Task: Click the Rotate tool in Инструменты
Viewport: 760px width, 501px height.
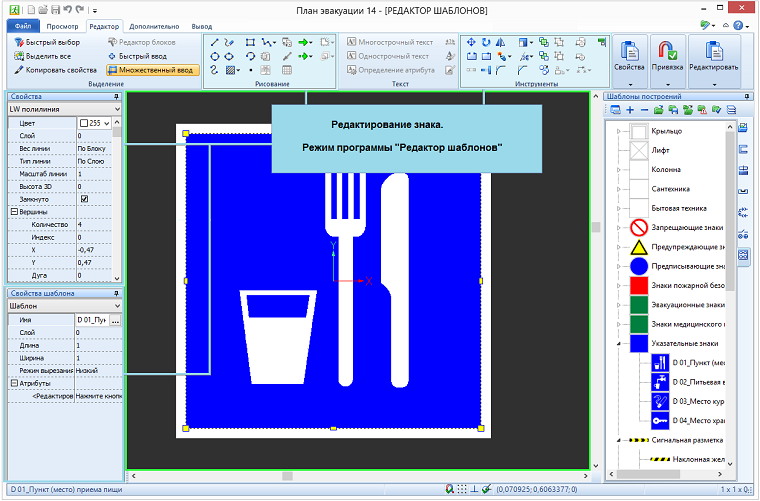Action: tap(486, 43)
